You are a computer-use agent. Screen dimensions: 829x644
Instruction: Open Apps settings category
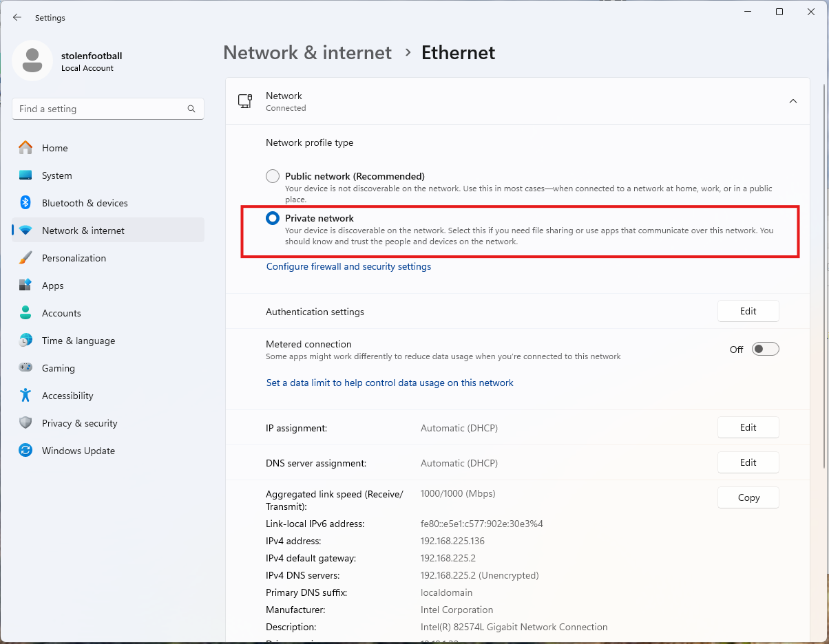108,285
